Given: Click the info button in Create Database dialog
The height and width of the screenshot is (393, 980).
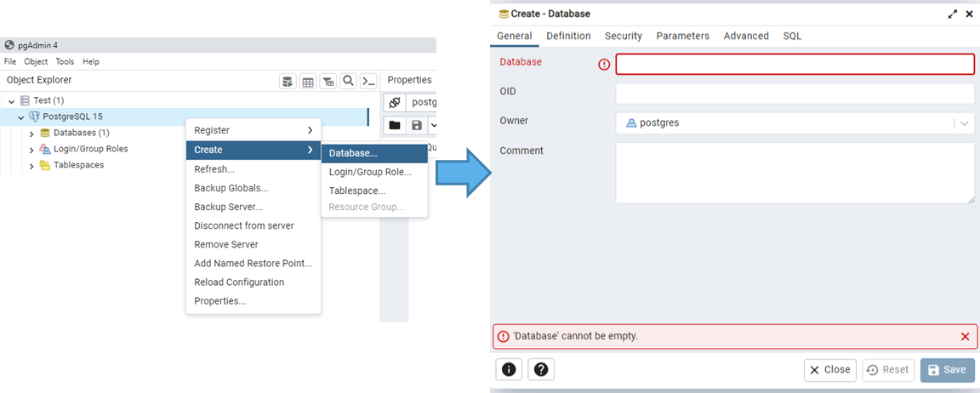Looking at the screenshot, I should [x=509, y=369].
